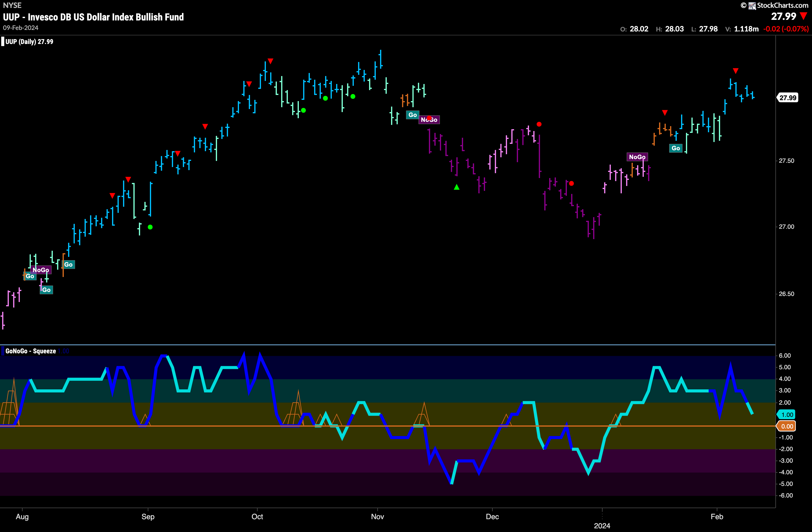Image resolution: width=812 pixels, height=532 pixels.
Task: Click the NYSE exchange label
Action: (12, 5)
